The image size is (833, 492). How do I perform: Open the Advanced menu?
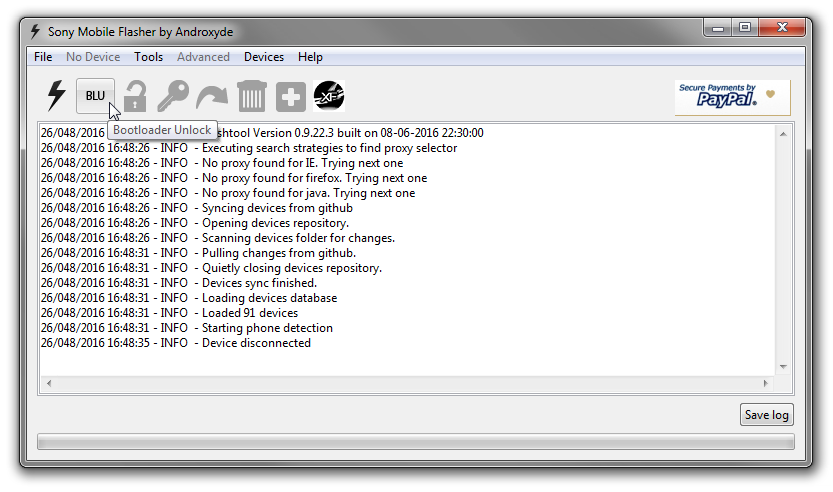(x=203, y=57)
